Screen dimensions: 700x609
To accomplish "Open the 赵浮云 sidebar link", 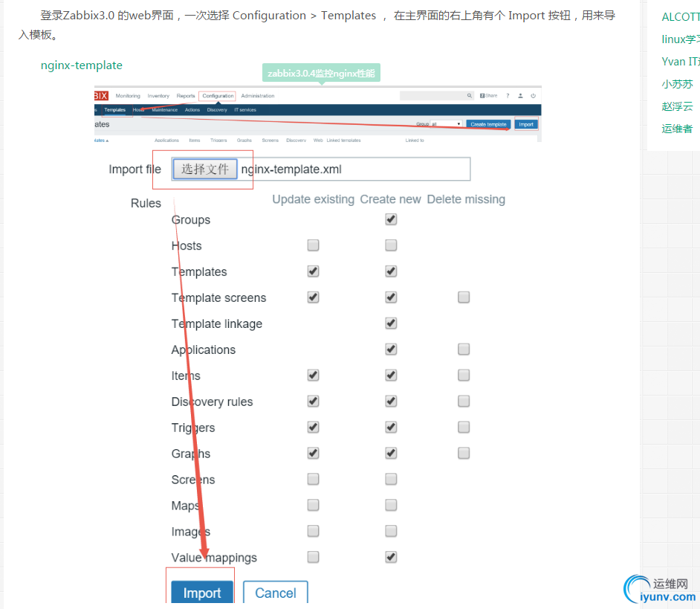I will pyautogui.click(x=677, y=106).
